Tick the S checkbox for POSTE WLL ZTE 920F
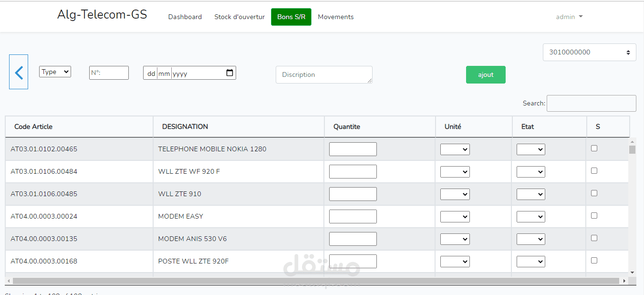This screenshot has width=644, height=295. [x=594, y=261]
